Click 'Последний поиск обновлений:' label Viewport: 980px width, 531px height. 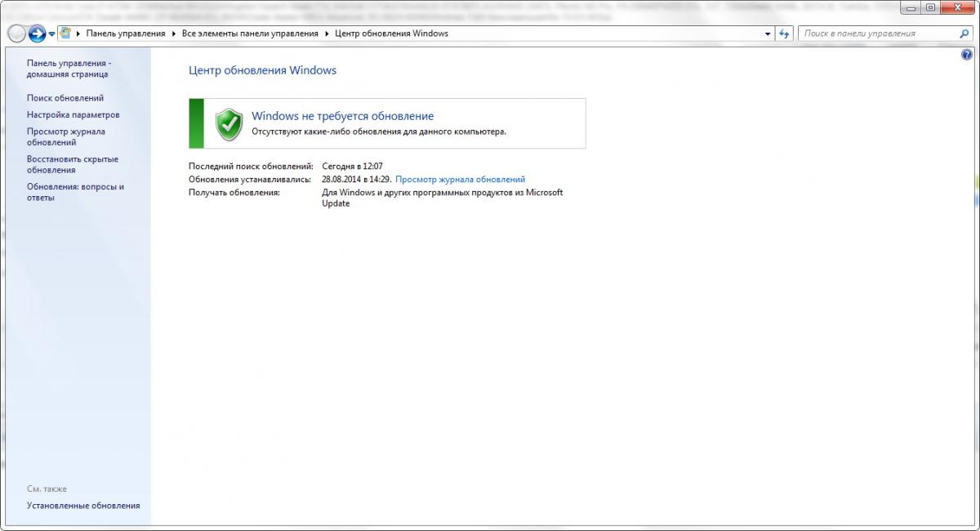pos(251,166)
